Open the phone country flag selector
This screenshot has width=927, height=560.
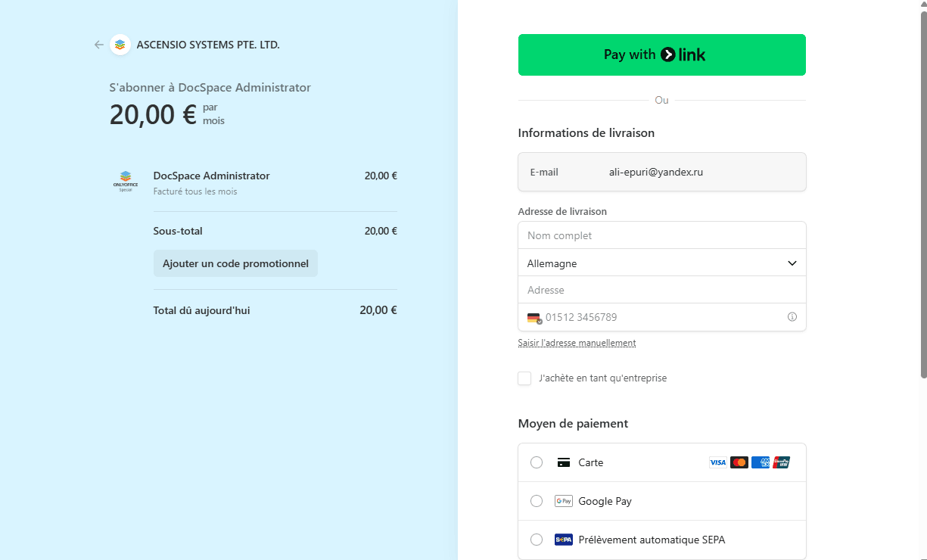[x=534, y=317]
